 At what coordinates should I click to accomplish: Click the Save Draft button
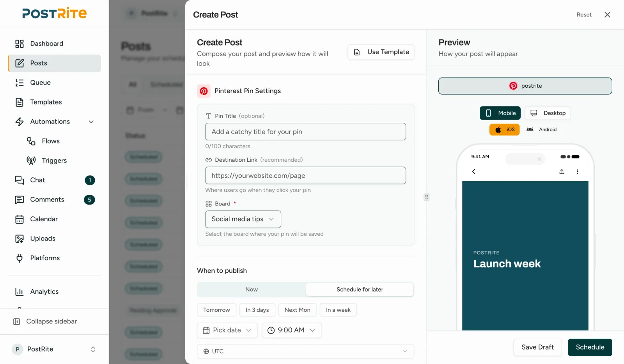pos(537,348)
